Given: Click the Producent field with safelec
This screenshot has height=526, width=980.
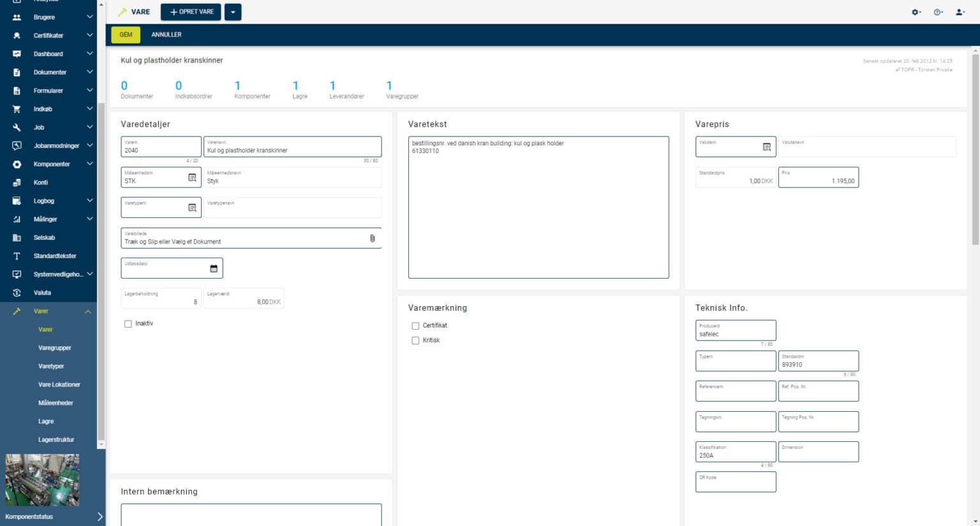Looking at the screenshot, I should 736,330.
